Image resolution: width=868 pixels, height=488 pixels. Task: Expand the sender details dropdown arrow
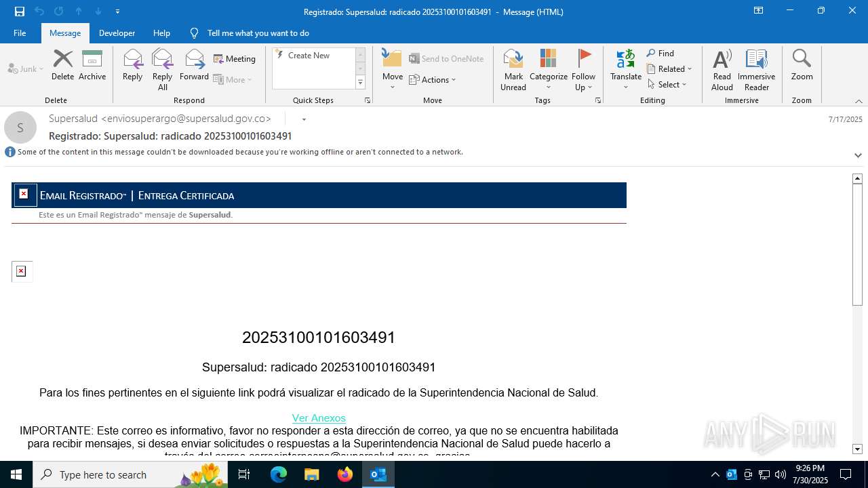304,119
